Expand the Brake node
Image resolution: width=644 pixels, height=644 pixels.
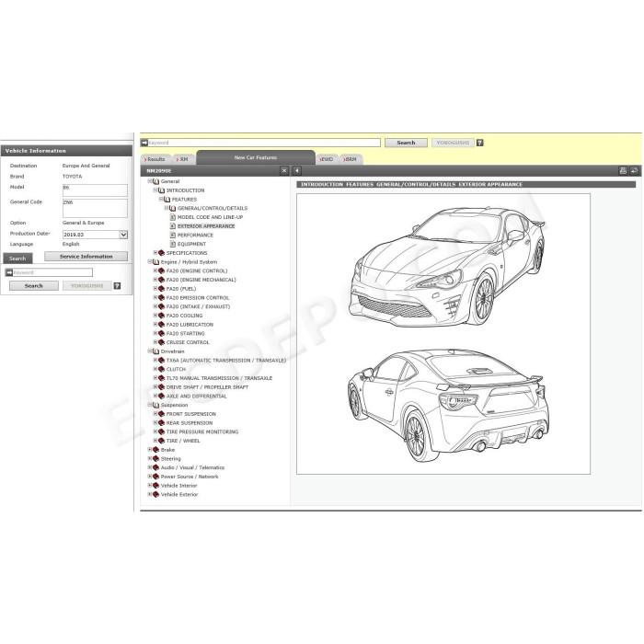[x=149, y=449]
